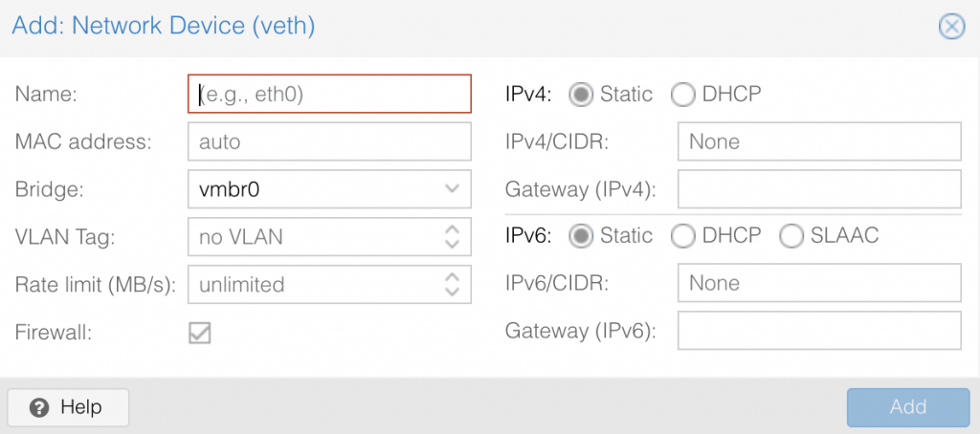
Task: Increase Rate limit with up arrow
Action: click(452, 276)
